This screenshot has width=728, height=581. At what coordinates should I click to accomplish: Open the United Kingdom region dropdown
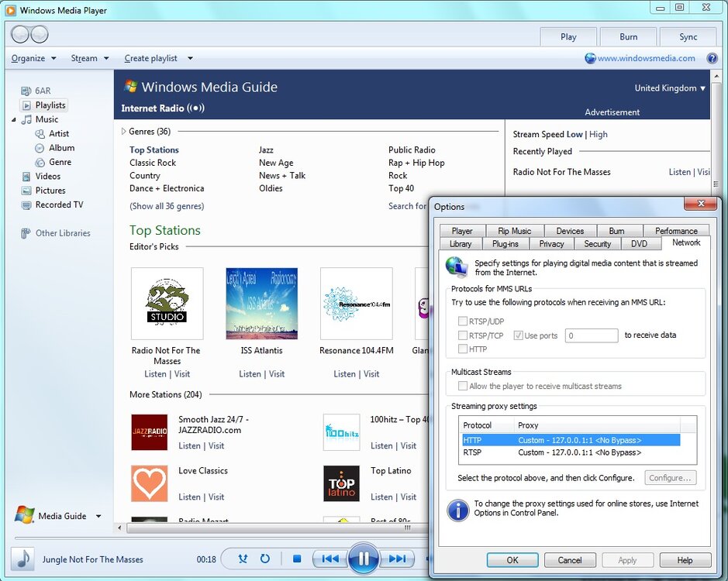tap(670, 88)
